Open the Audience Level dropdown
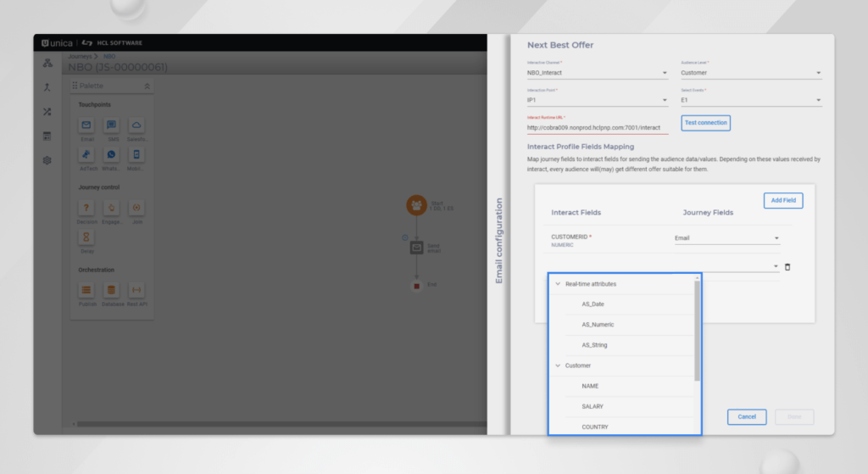This screenshot has width=868, height=474. (751, 73)
